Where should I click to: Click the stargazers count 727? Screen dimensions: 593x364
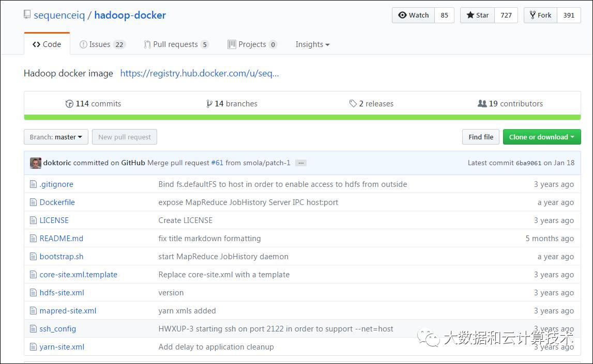pos(506,15)
